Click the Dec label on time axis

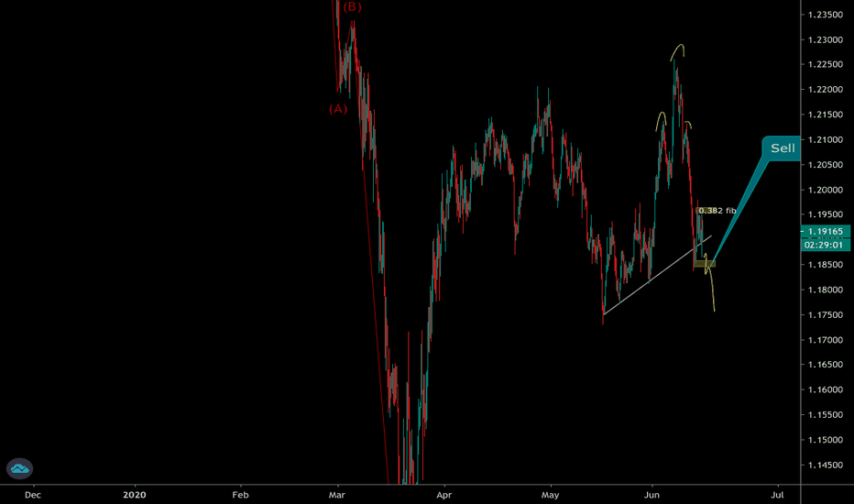click(x=33, y=495)
